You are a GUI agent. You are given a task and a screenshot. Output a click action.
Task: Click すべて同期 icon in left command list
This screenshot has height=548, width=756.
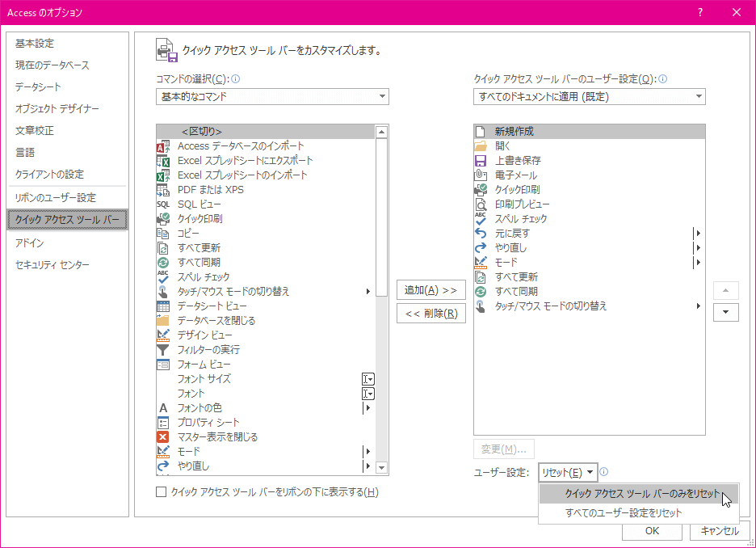[163, 263]
